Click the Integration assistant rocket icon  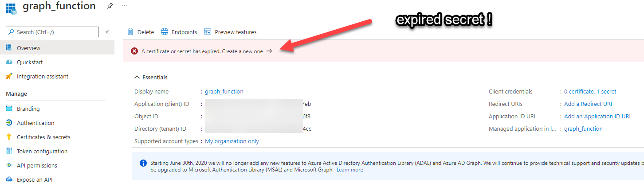coord(9,76)
